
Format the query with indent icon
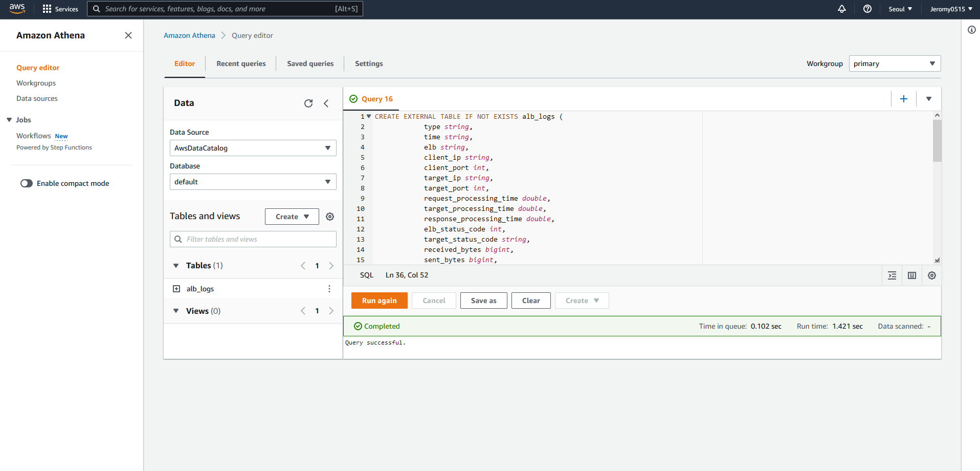[892, 275]
